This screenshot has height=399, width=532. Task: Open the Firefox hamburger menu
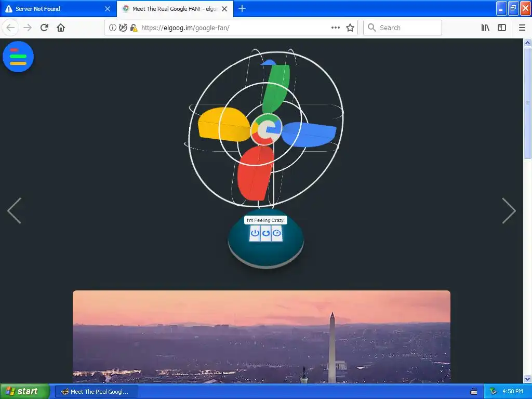(522, 28)
